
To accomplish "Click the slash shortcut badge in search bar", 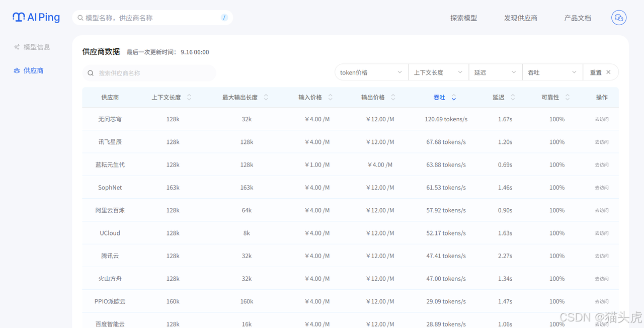I will click(x=224, y=18).
